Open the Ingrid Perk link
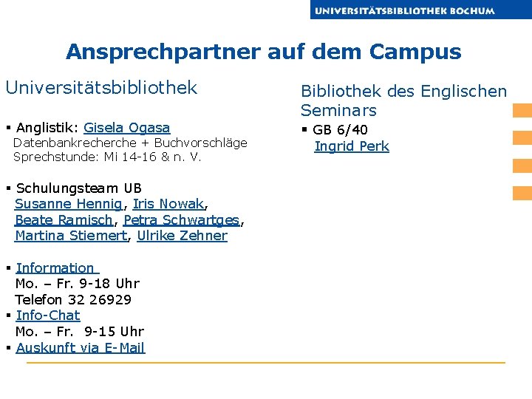This screenshot has width=532, height=399. pyautogui.click(x=351, y=146)
